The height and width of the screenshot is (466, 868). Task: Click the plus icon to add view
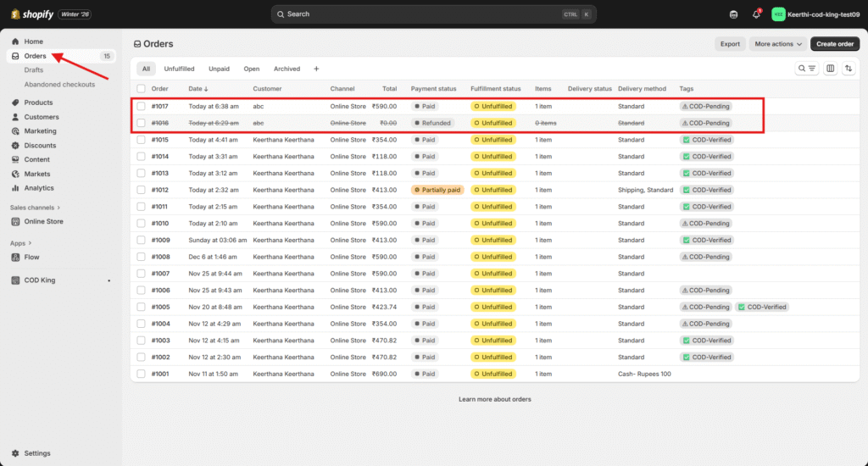tap(316, 69)
